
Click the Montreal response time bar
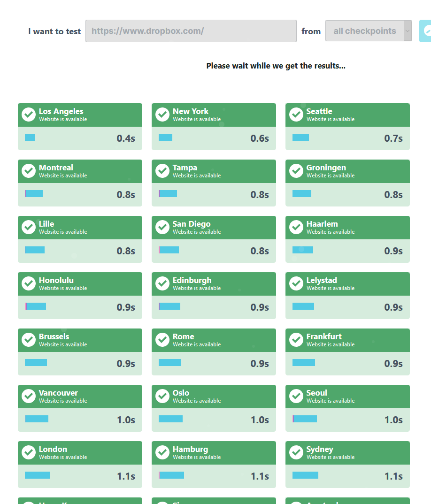click(34, 193)
